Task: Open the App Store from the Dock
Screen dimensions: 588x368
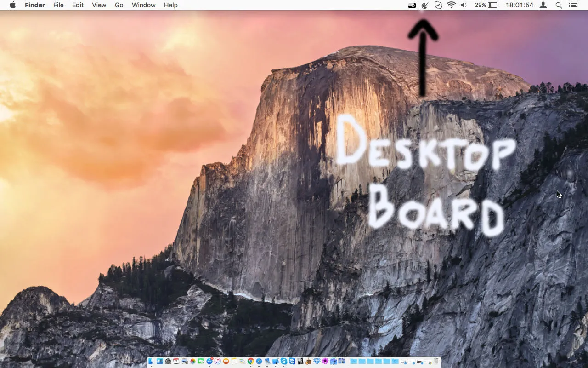Action: coord(209,362)
